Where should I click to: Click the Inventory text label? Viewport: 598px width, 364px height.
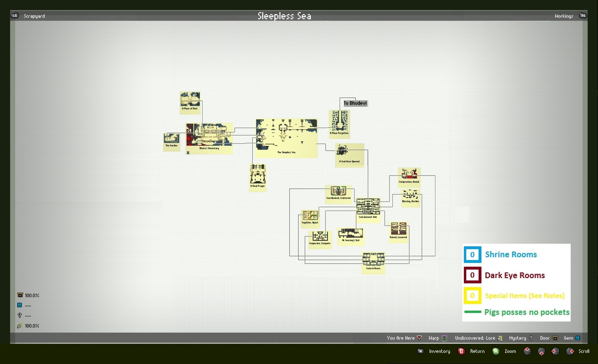click(439, 351)
